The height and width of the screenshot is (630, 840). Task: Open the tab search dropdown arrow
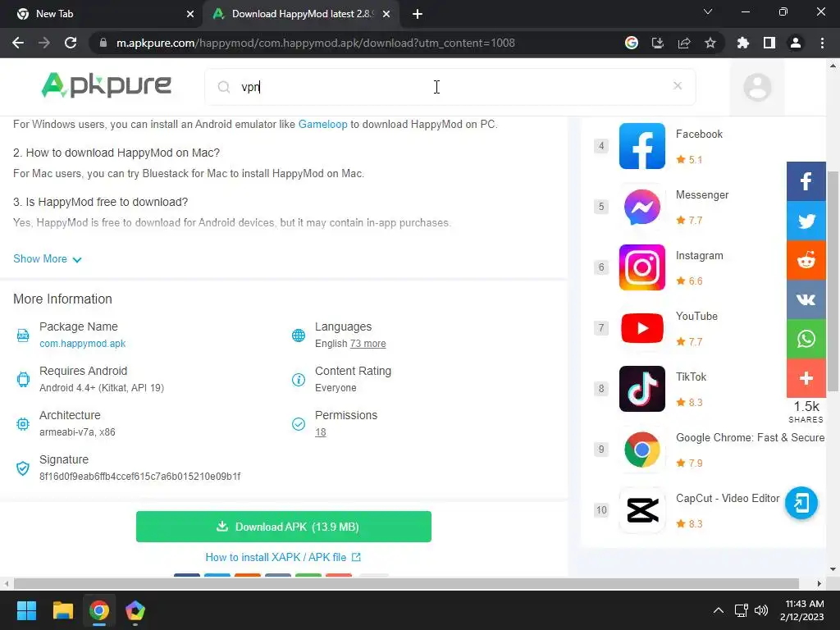[708, 11]
